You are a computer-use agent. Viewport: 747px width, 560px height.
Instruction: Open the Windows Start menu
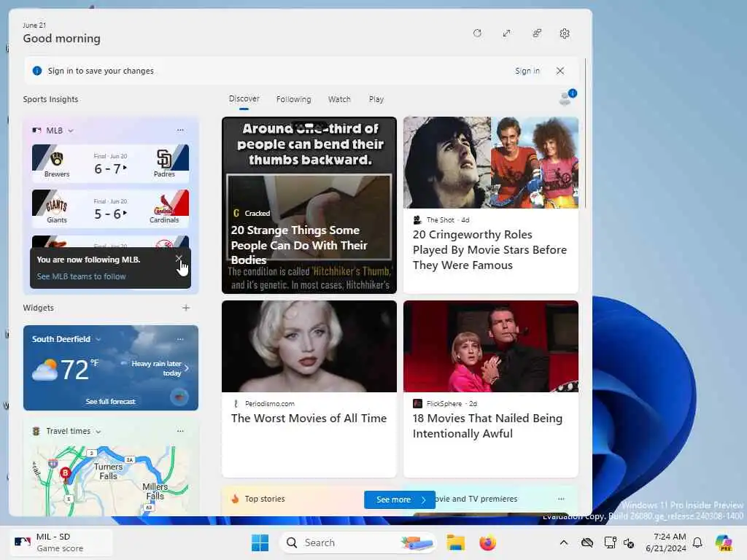(x=260, y=542)
